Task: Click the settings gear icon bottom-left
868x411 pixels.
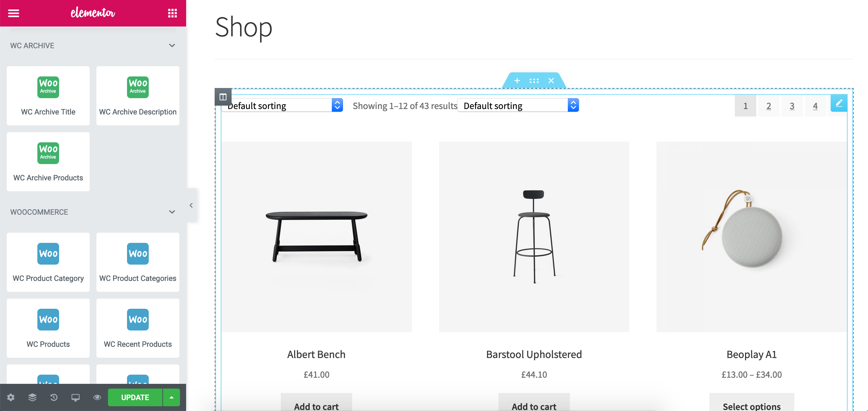Action: 11,398
